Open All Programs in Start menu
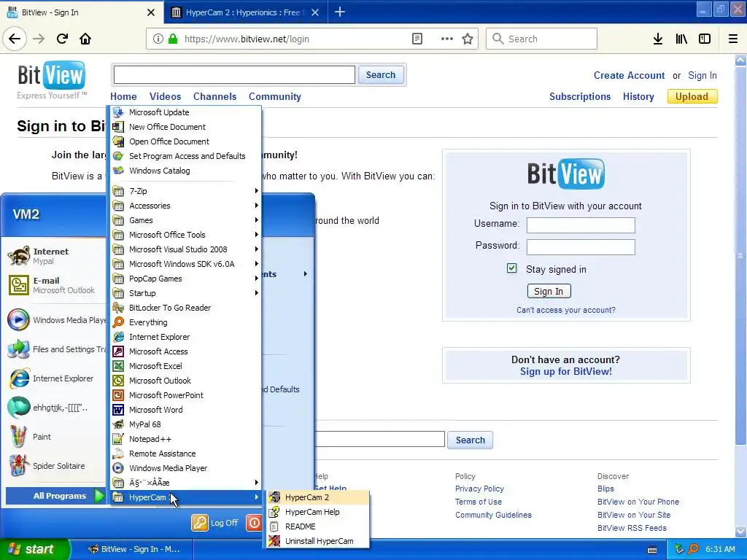The width and height of the screenshot is (747, 560). pyautogui.click(x=55, y=496)
